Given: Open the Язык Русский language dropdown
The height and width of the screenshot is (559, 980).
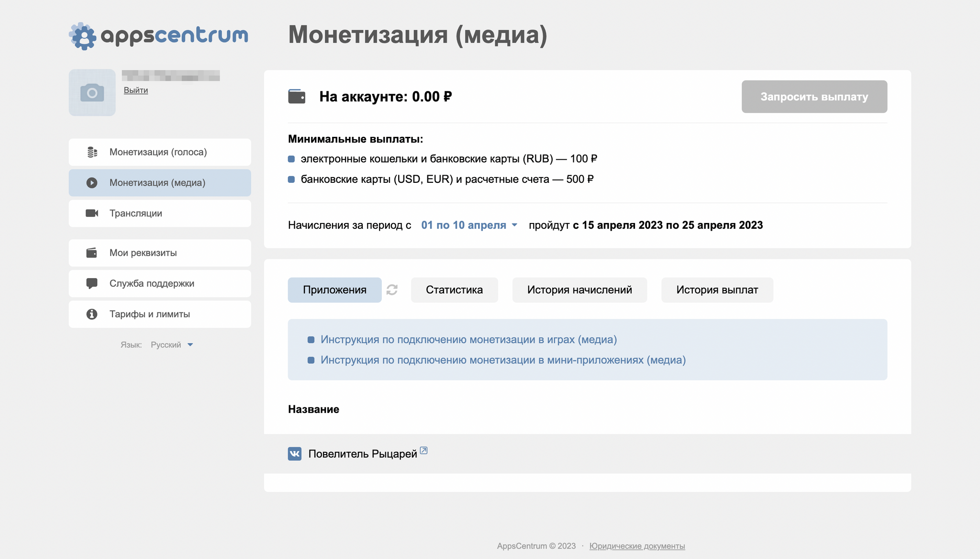Looking at the screenshot, I should click(171, 345).
